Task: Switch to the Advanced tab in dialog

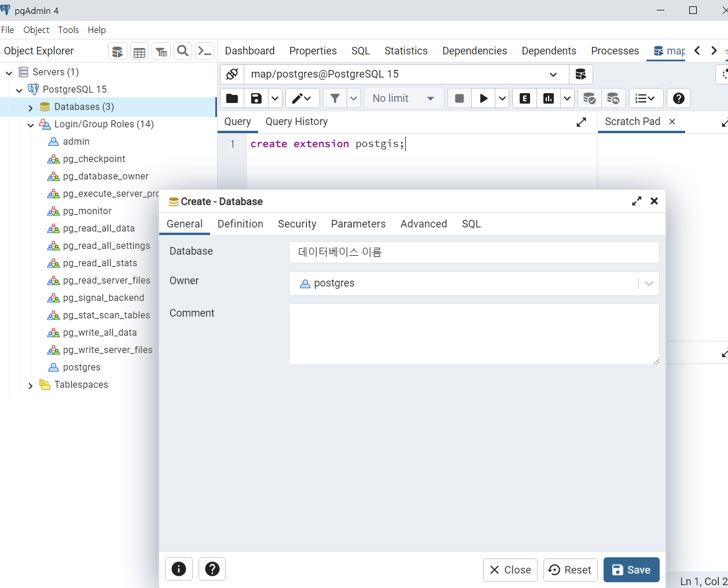Action: click(x=424, y=224)
